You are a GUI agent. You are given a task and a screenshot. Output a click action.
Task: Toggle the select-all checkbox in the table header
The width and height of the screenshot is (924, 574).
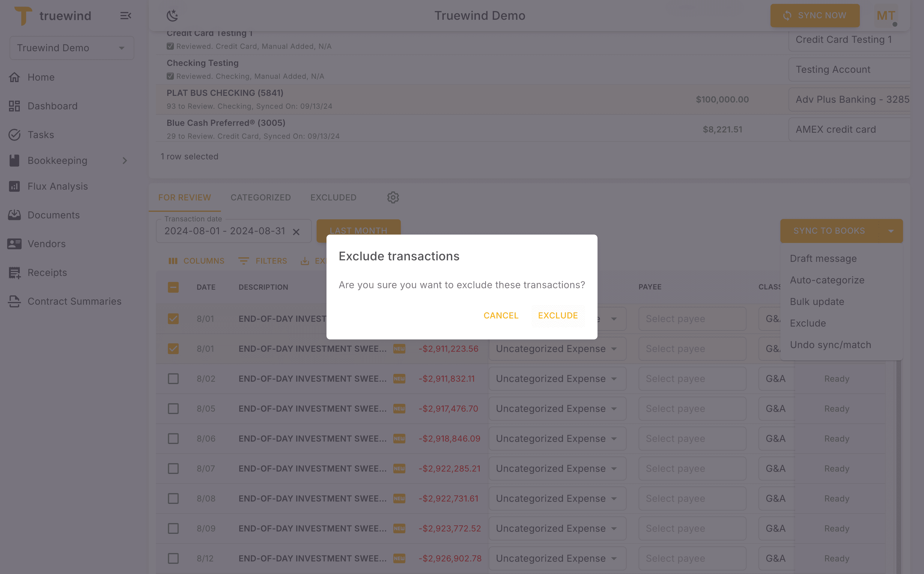pos(173,287)
